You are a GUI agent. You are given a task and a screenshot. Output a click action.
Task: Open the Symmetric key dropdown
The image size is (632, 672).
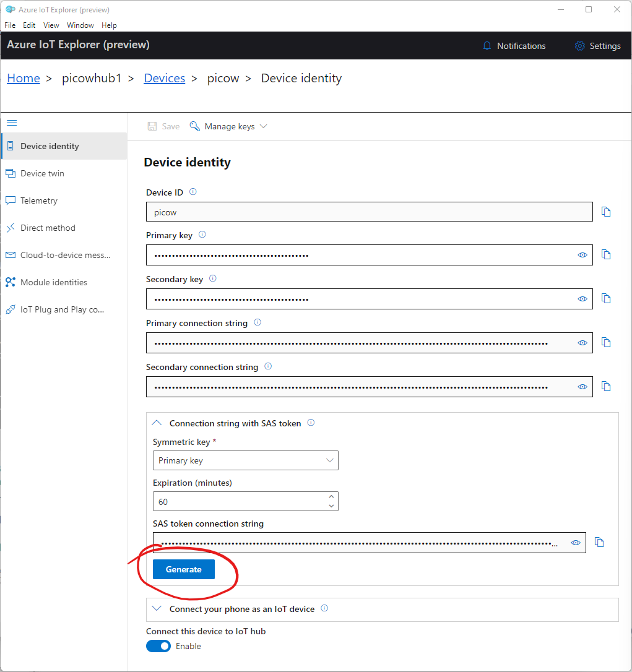[246, 460]
